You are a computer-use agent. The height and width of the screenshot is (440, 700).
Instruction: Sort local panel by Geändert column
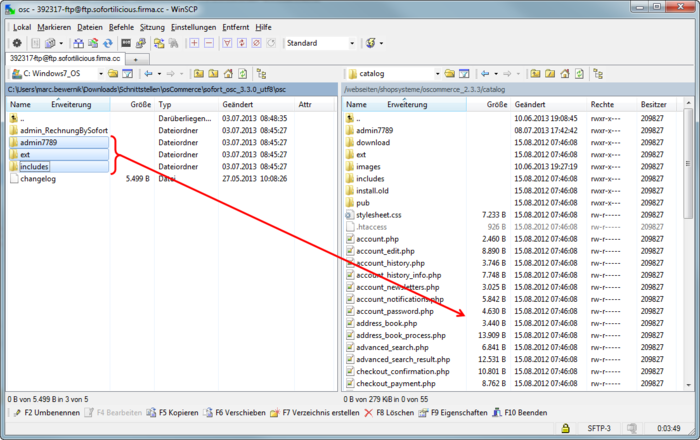point(257,104)
